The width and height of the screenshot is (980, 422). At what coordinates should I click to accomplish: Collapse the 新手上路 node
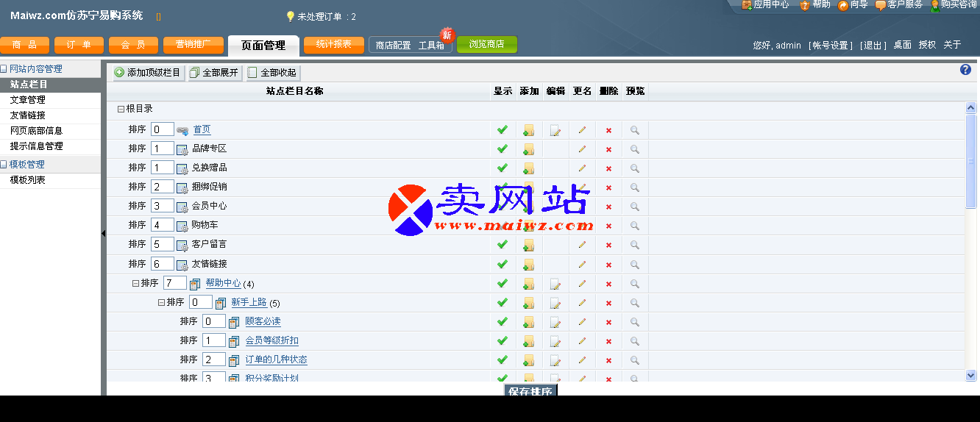(161, 302)
